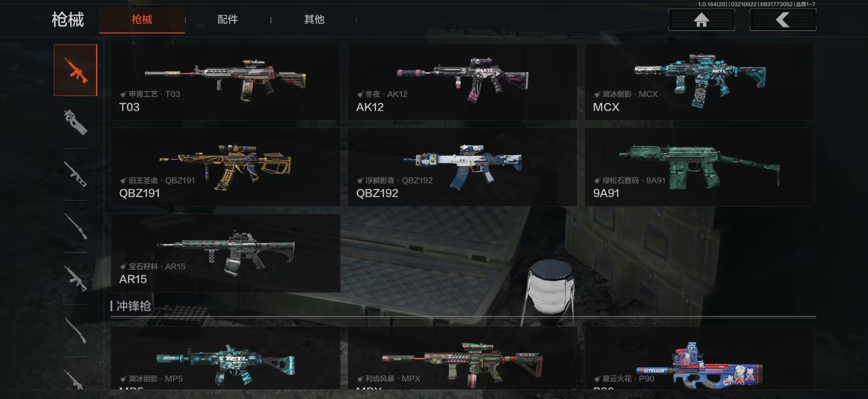Select the submachine gun category icon

coord(75,122)
